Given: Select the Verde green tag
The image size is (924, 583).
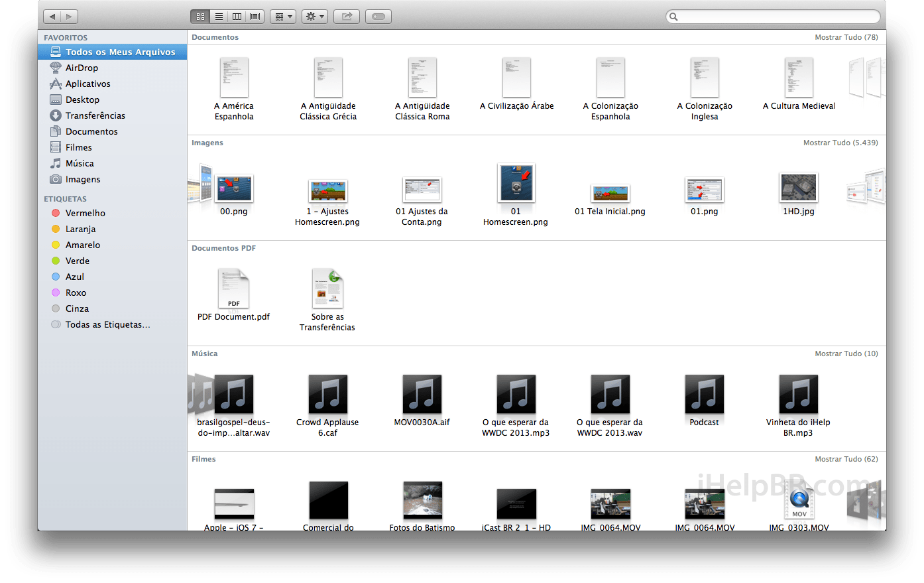Looking at the screenshot, I should (x=113, y=261).
